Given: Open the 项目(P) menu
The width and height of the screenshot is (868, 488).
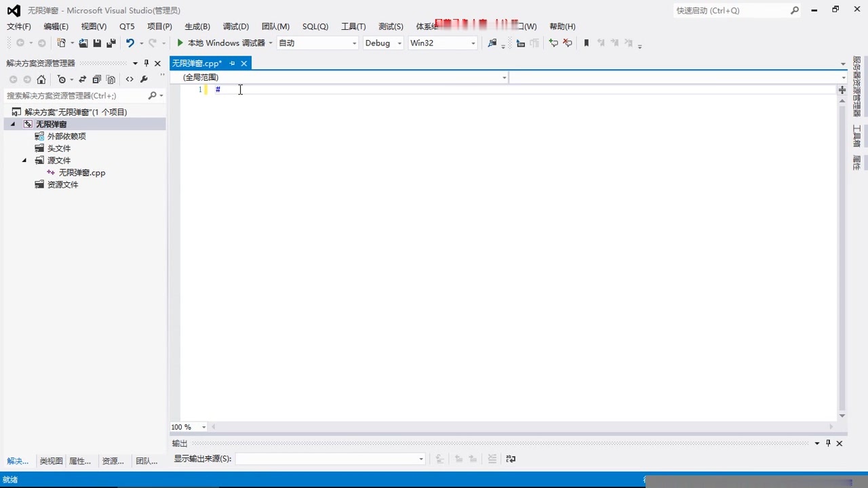Looking at the screenshot, I should [x=159, y=26].
